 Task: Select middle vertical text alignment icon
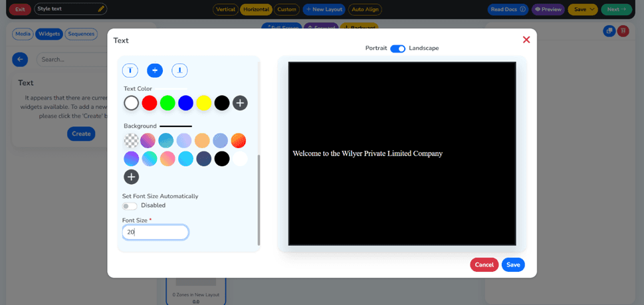[155, 70]
